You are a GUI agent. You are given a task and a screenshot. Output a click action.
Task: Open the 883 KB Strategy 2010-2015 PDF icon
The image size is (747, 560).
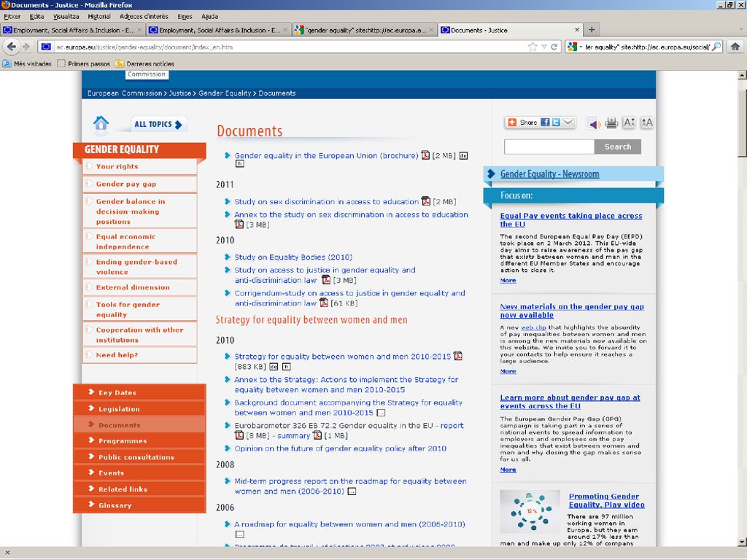(x=458, y=356)
